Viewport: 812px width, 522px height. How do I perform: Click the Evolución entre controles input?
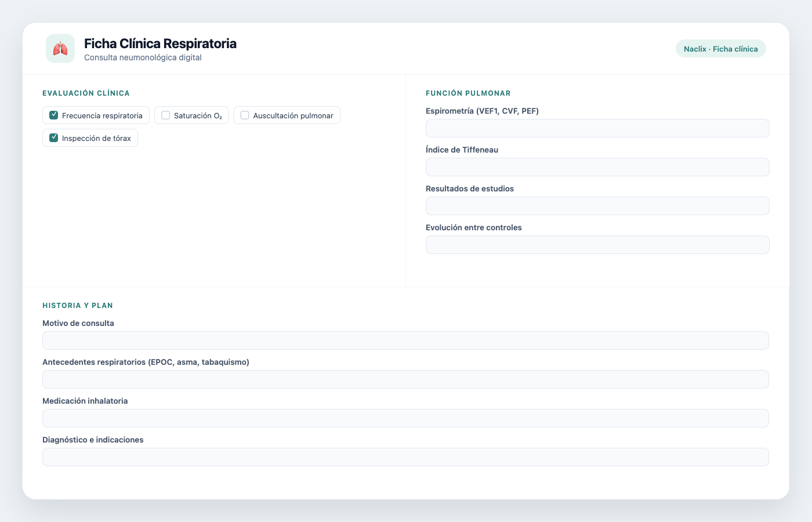(597, 245)
